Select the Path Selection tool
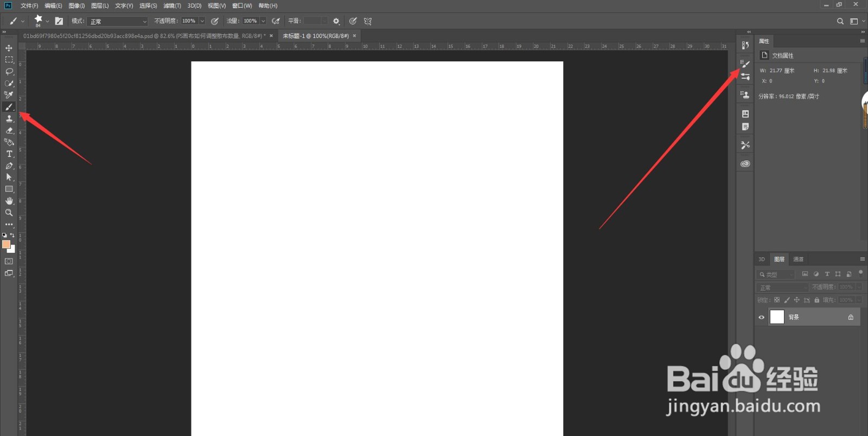This screenshot has width=868, height=436. coord(9,178)
